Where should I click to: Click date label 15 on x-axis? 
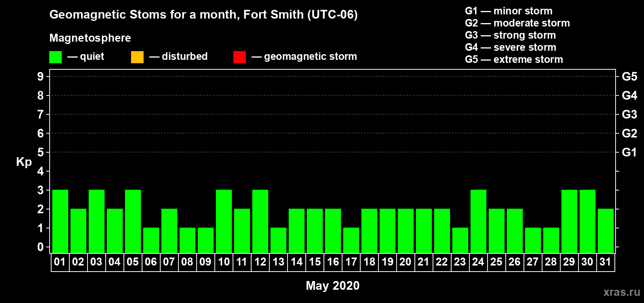[x=315, y=262]
